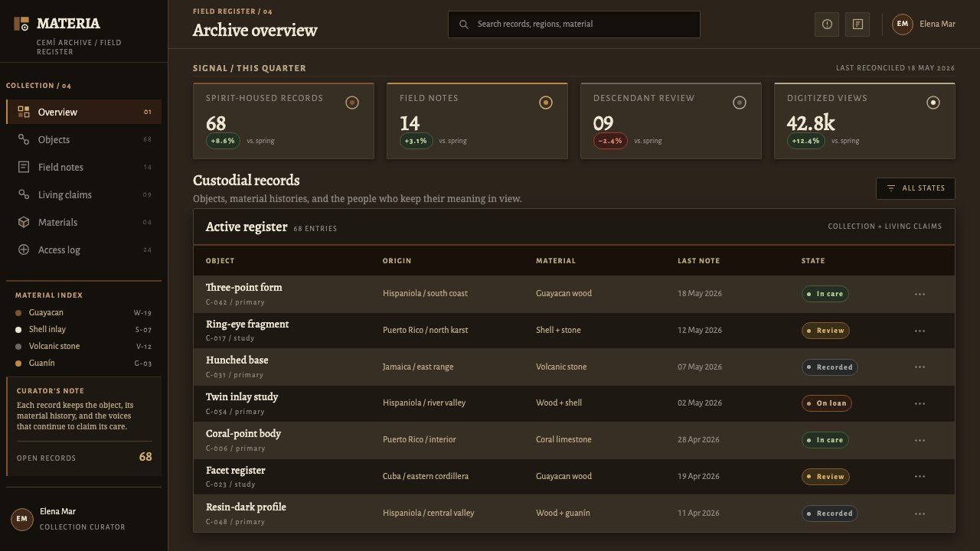Open Access log in sidebar

click(84, 249)
